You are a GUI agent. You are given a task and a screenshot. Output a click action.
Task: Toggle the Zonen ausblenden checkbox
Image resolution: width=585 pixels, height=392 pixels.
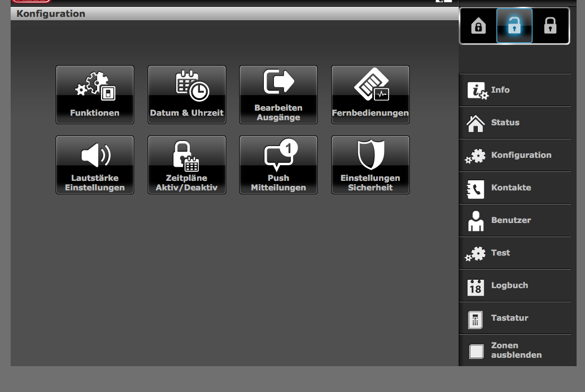476,352
